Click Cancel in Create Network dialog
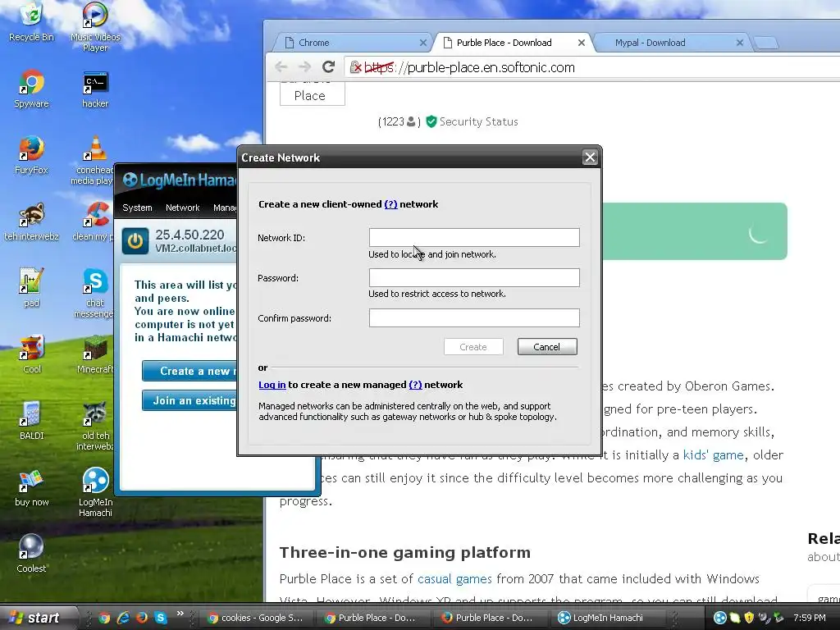Image resolution: width=840 pixels, height=630 pixels. [547, 347]
